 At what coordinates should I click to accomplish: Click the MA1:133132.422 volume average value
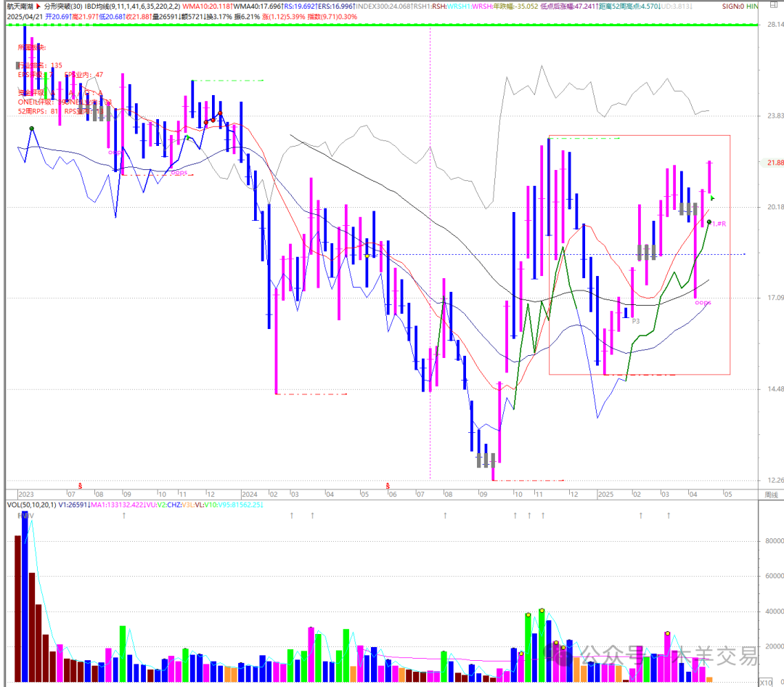pos(117,505)
